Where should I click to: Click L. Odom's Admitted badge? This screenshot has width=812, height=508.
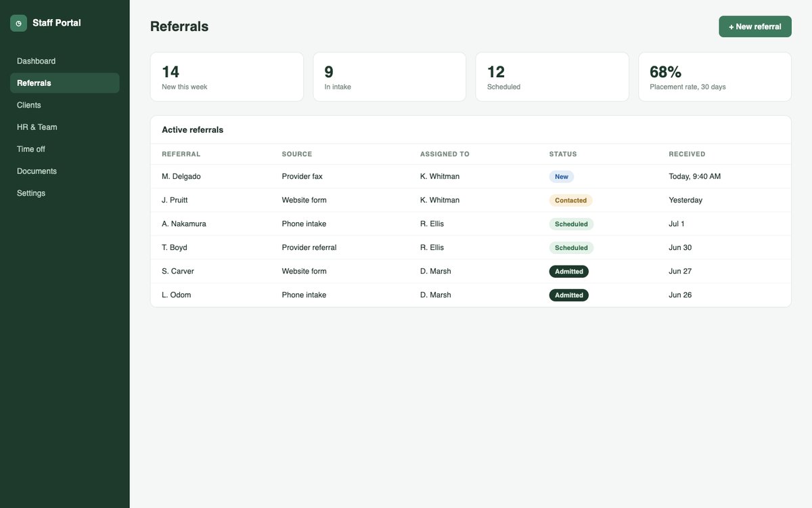click(x=569, y=295)
